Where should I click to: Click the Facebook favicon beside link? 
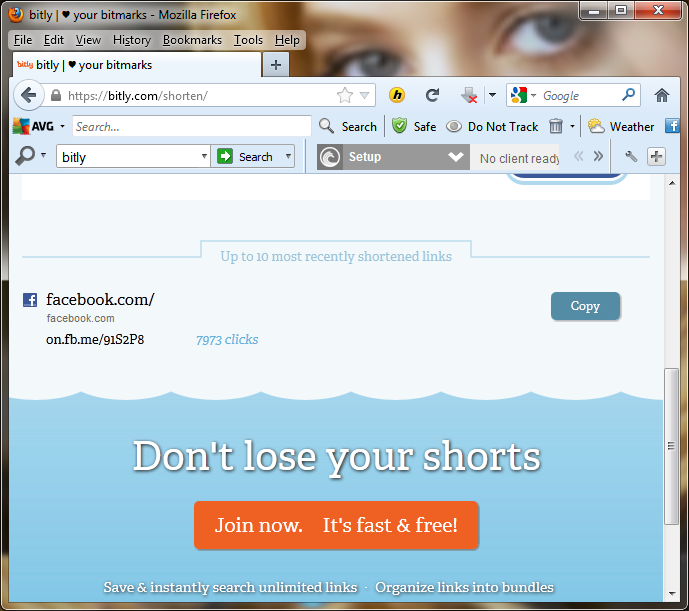(x=30, y=300)
